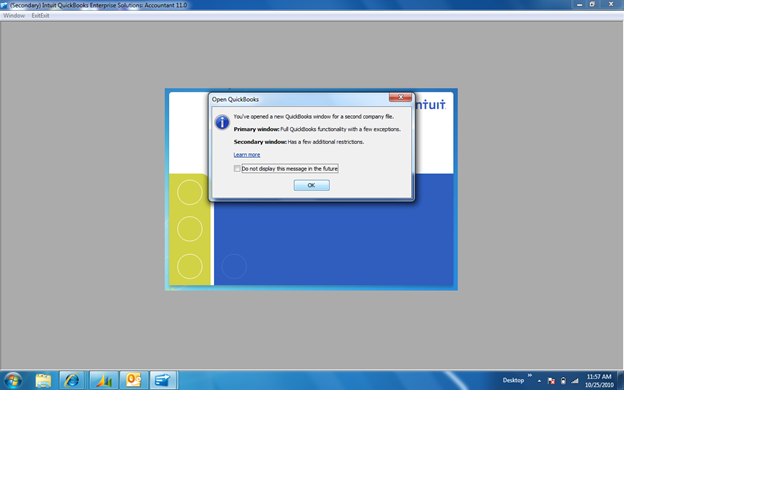This screenshot has height=480, width=768.
Task: Open the bar chart application on the taskbar
Action: [x=103, y=381]
